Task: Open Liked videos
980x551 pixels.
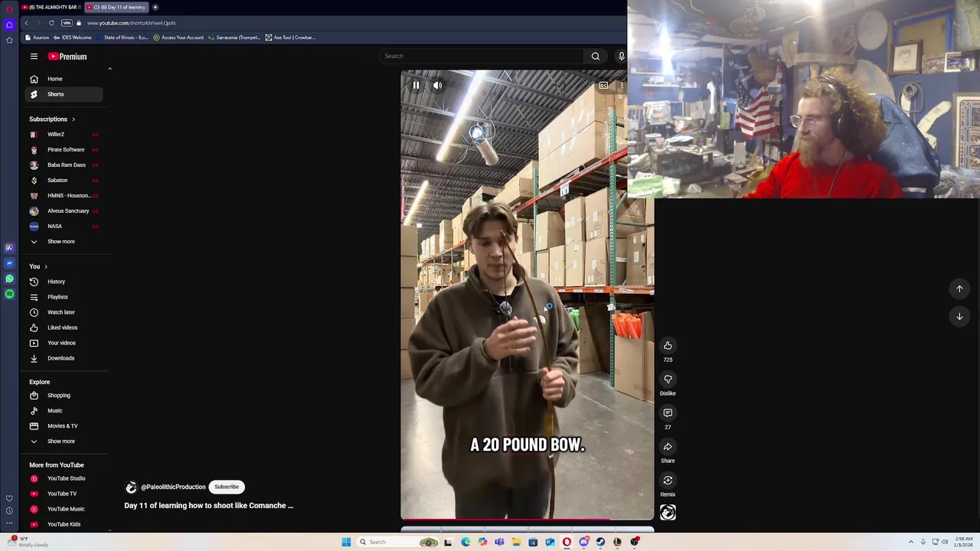Action: click(x=64, y=328)
